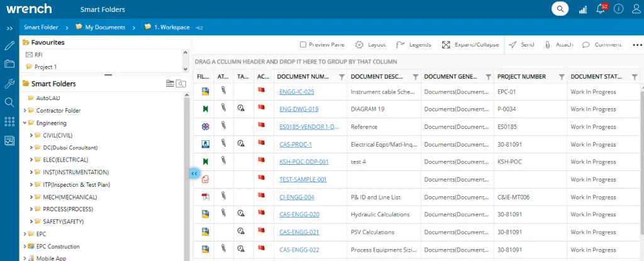
Task: Open the apps grid icon in sidebar
Action: (9, 121)
